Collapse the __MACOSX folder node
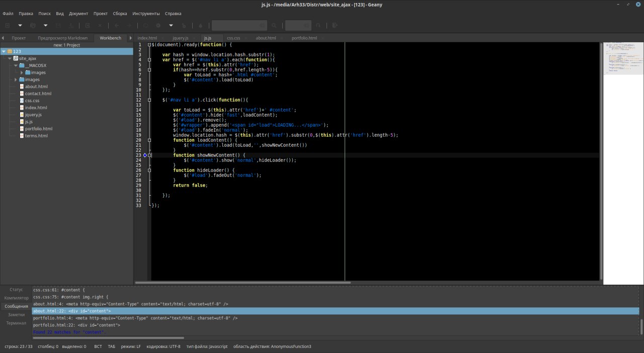 click(16, 65)
